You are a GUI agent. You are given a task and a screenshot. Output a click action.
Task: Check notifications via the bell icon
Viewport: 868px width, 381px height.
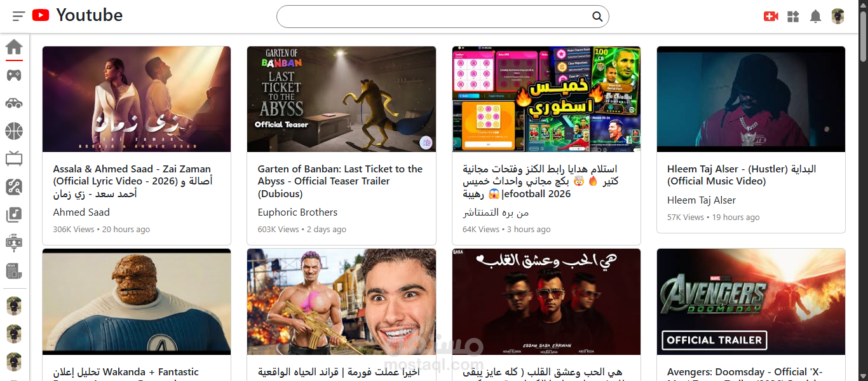pos(815,16)
